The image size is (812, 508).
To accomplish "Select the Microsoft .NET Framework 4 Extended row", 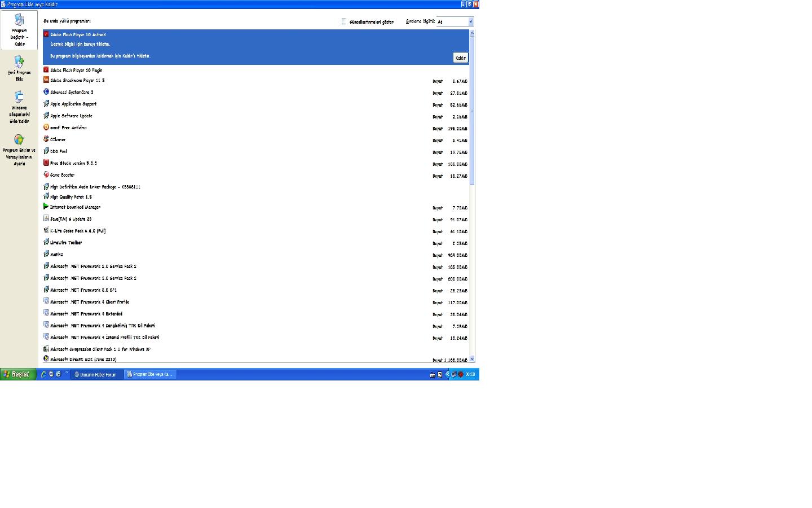I will tap(256, 314).
